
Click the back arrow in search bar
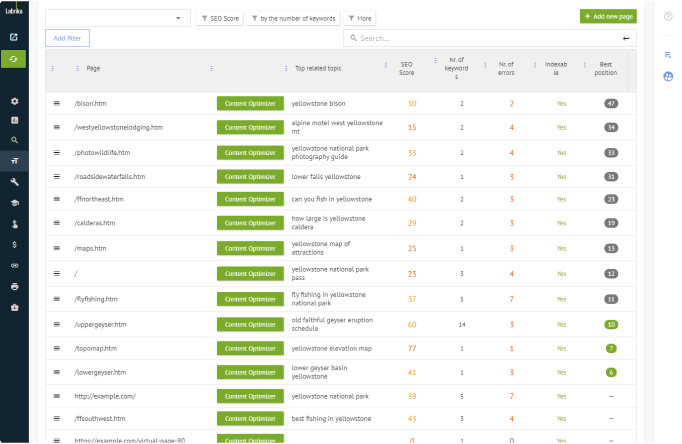(627, 38)
